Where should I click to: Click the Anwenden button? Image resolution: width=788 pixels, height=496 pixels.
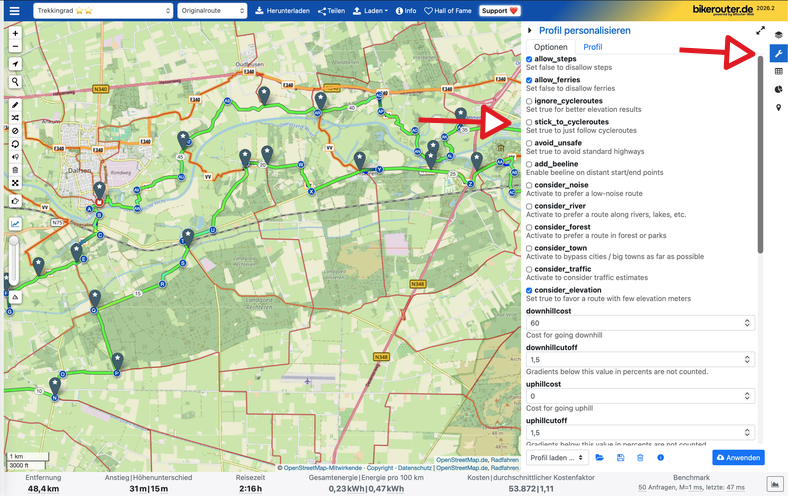click(x=738, y=457)
